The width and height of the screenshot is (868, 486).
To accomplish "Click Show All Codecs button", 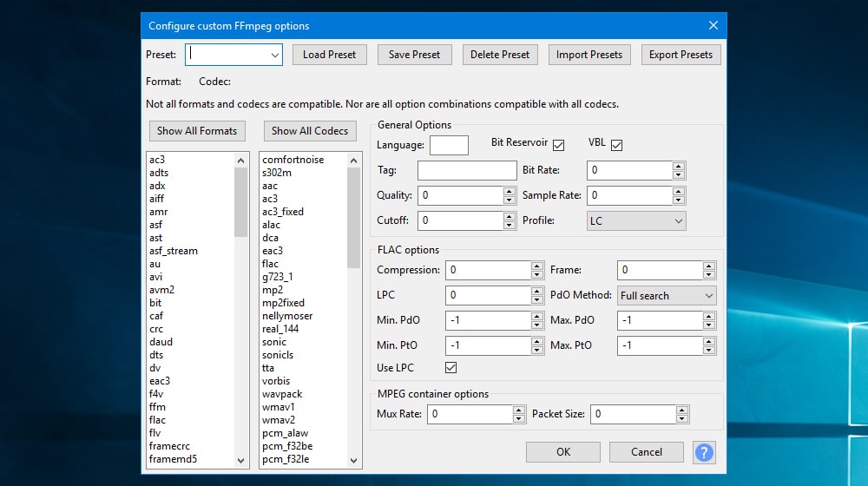I will tap(310, 131).
